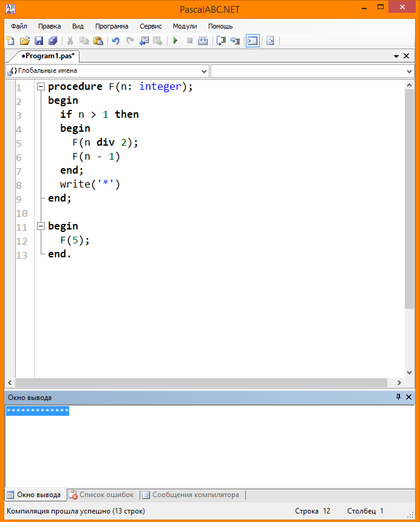This screenshot has height=522, width=420.
Task: Select the Program1.pas* editor tab
Action: coord(47,56)
